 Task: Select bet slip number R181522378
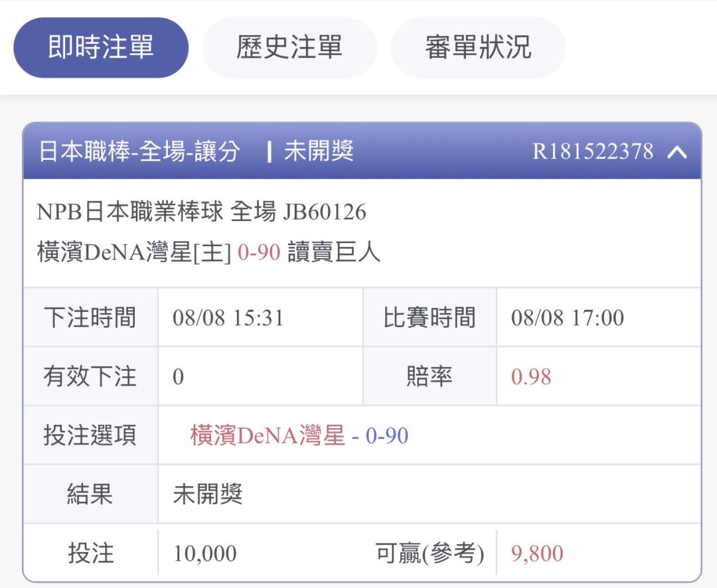pos(593,151)
